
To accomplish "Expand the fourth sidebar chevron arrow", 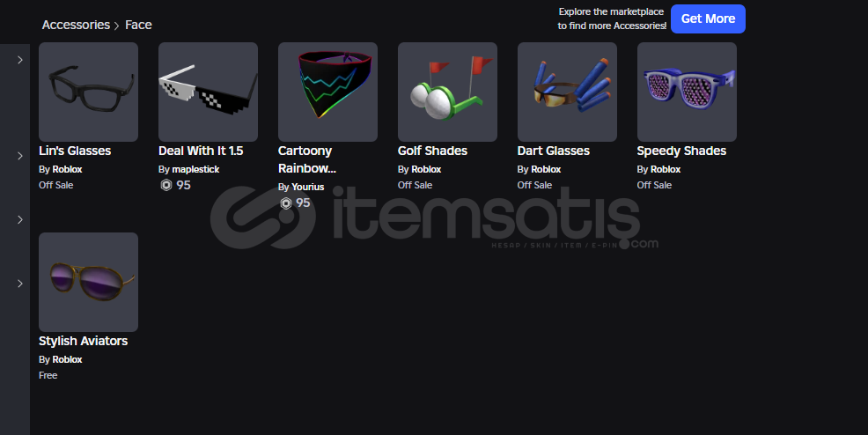I will click(20, 284).
